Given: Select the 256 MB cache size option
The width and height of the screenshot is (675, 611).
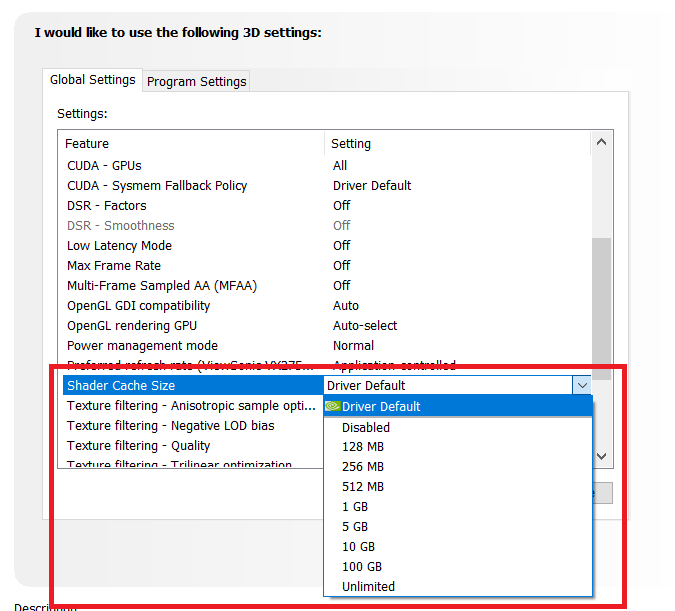Looking at the screenshot, I should pyautogui.click(x=362, y=467).
